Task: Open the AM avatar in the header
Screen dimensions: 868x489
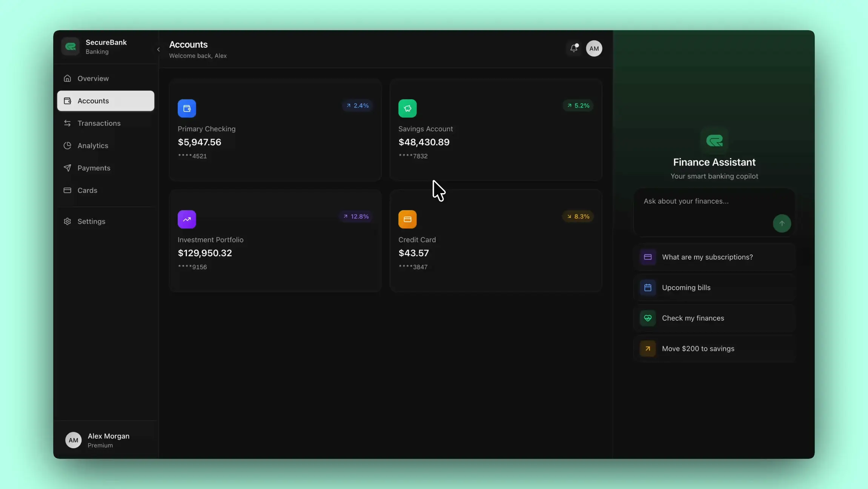Action: pyautogui.click(x=593, y=48)
